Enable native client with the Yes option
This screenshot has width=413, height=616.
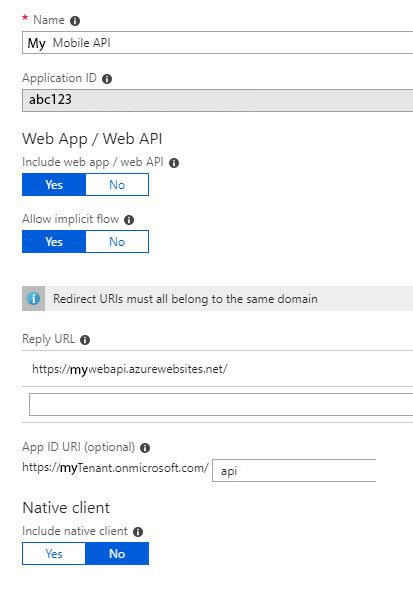[x=54, y=554]
